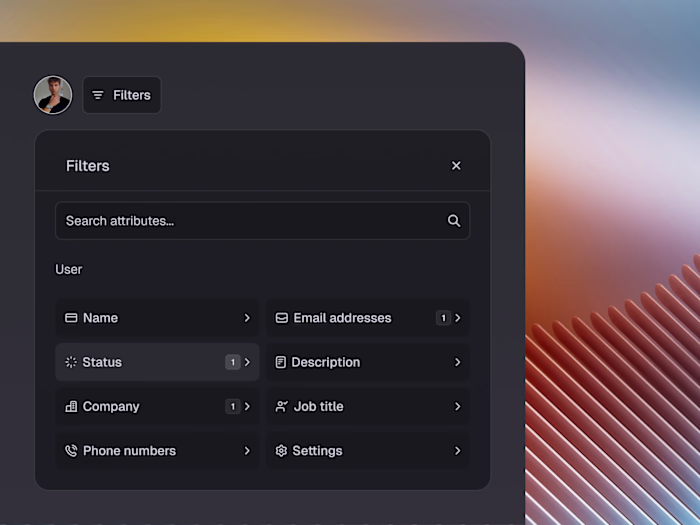
Task: Click the Name card icon
Action: 71,318
